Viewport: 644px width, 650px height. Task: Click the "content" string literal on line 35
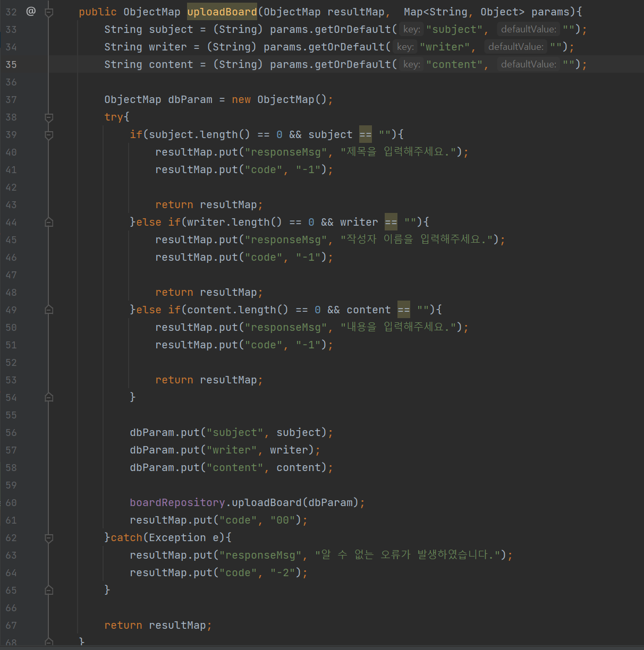click(x=454, y=64)
